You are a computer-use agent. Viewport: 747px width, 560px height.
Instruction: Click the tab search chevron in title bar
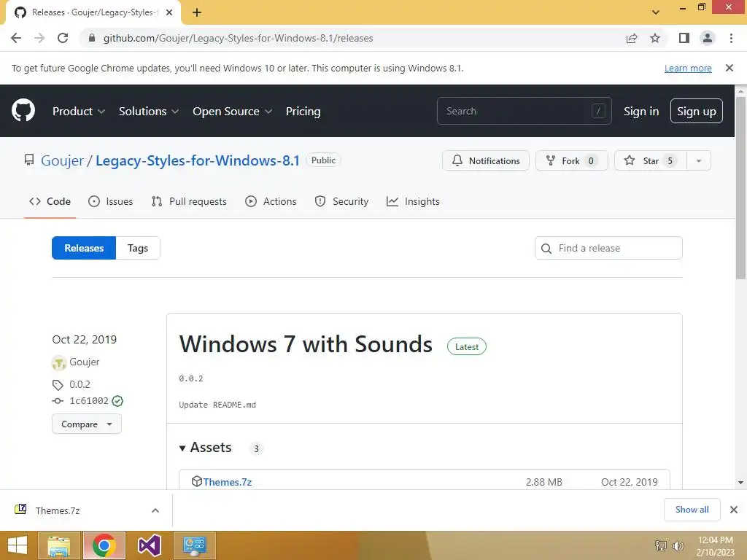(x=656, y=12)
